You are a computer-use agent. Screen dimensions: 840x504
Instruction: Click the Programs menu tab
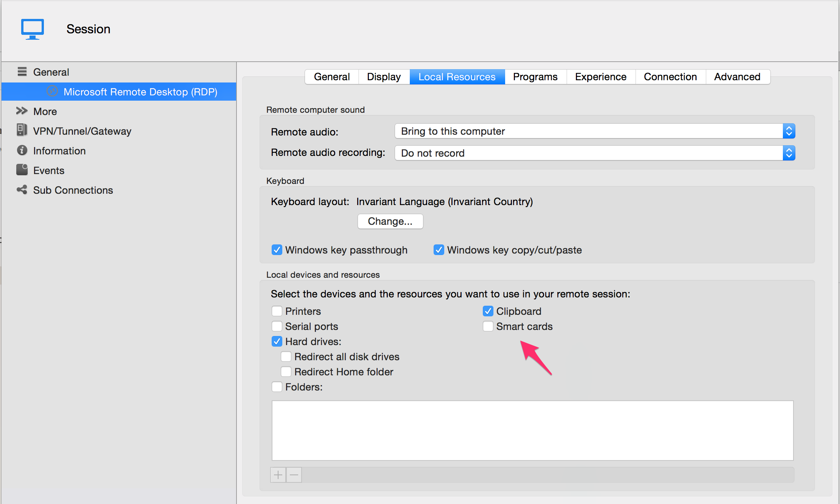click(x=535, y=76)
